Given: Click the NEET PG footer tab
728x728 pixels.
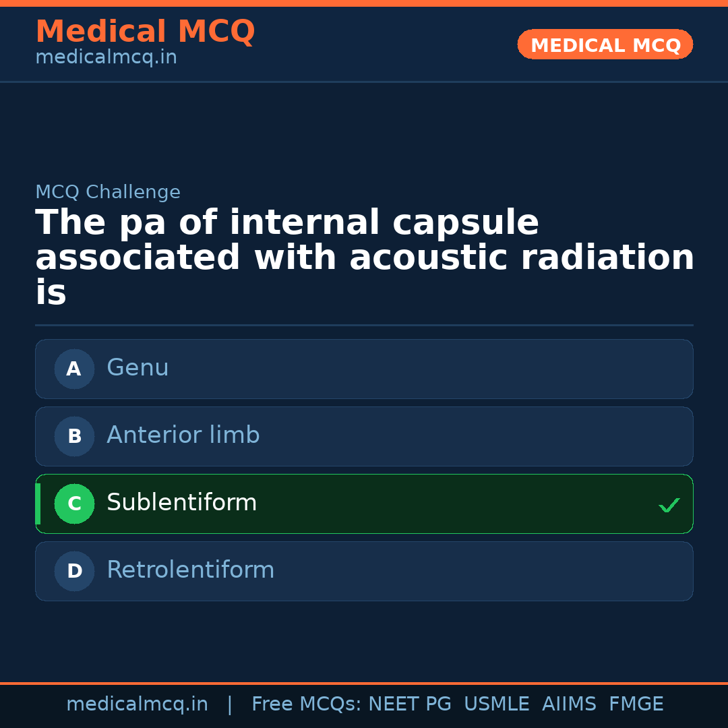Looking at the screenshot, I should click(409, 704).
